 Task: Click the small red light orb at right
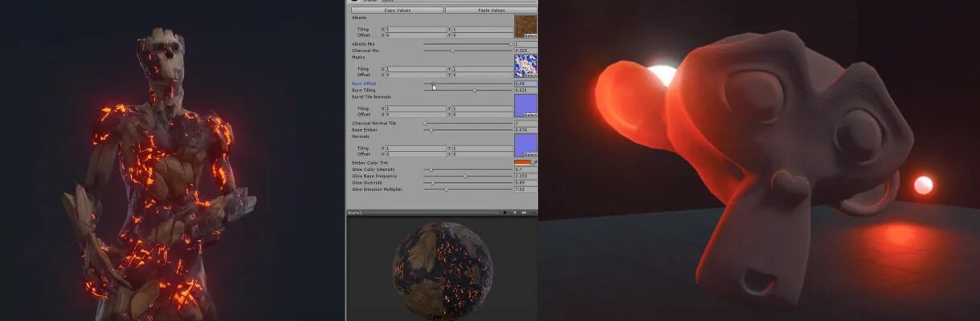point(924,185)
